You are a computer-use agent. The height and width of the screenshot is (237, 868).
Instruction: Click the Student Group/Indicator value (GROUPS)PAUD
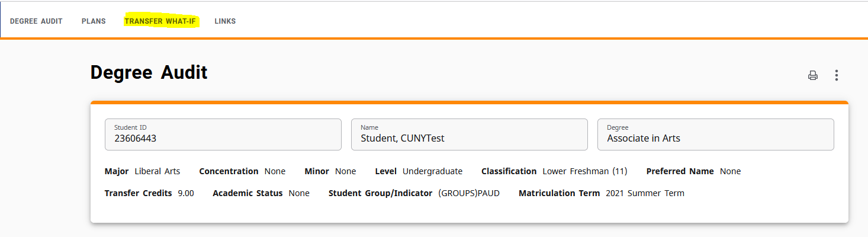(469, 193)
